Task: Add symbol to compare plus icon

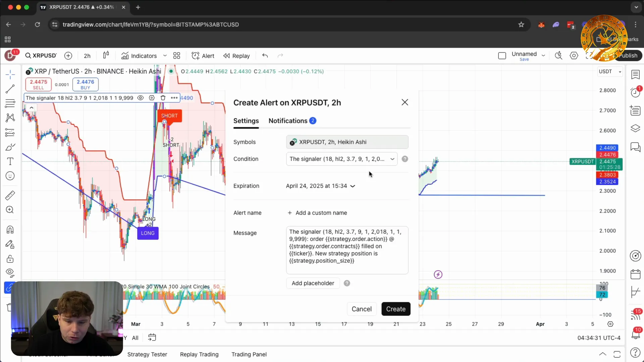Action: 68,56
